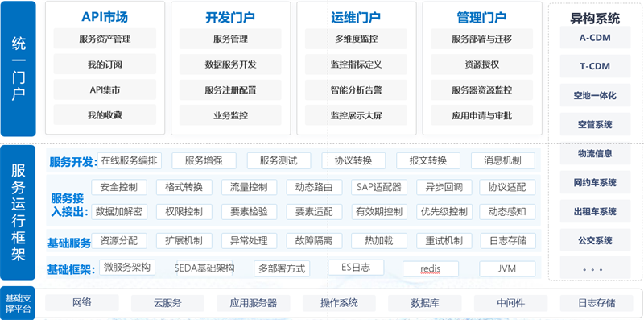Click 空地一体化 box

tap(595, 95)
